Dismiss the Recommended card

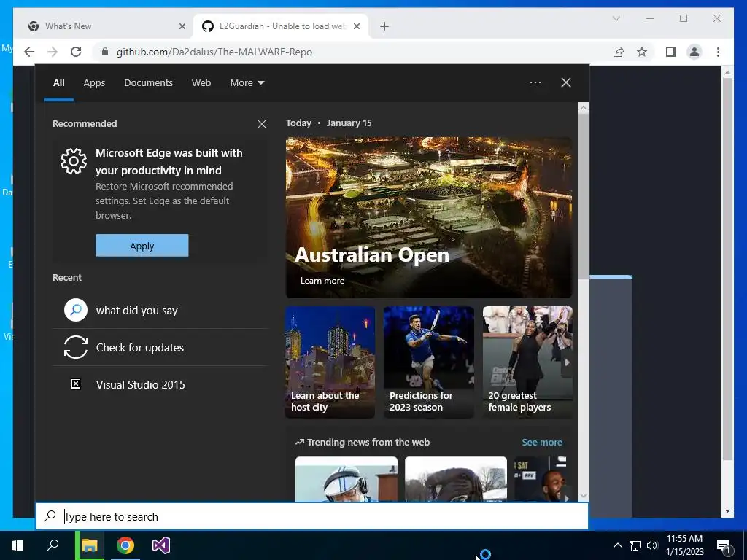click(x=262, y=124)
